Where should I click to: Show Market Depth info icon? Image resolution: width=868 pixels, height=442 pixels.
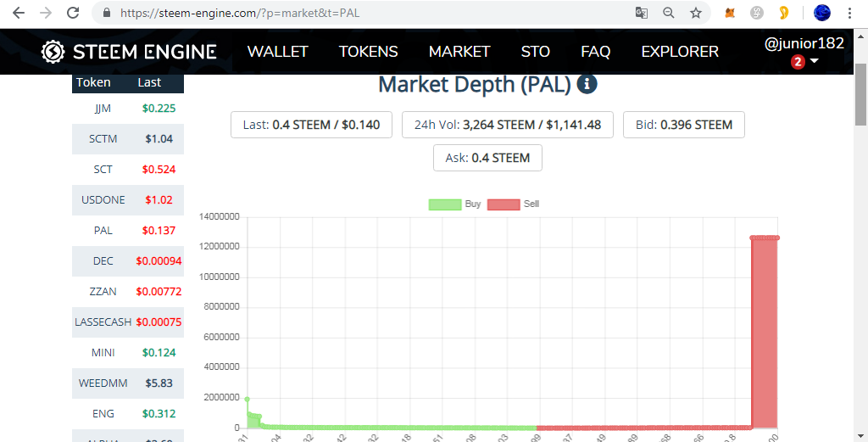(587, 84)
